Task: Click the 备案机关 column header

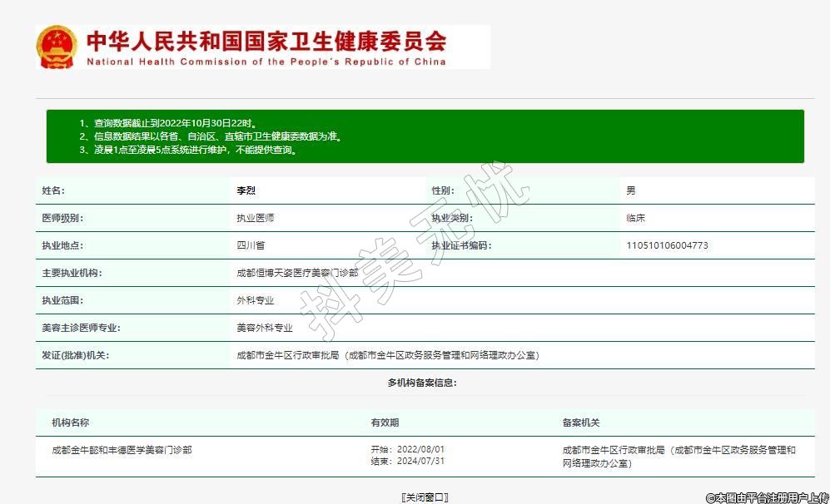Action: pyautogui.click(x=581, y=422)
